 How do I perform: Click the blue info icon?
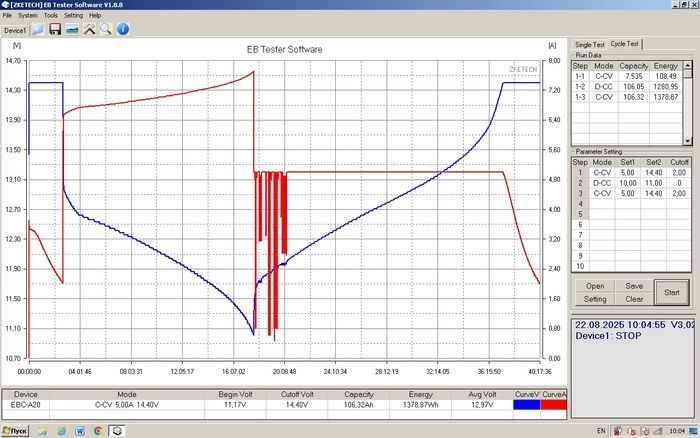click(123, 30)
